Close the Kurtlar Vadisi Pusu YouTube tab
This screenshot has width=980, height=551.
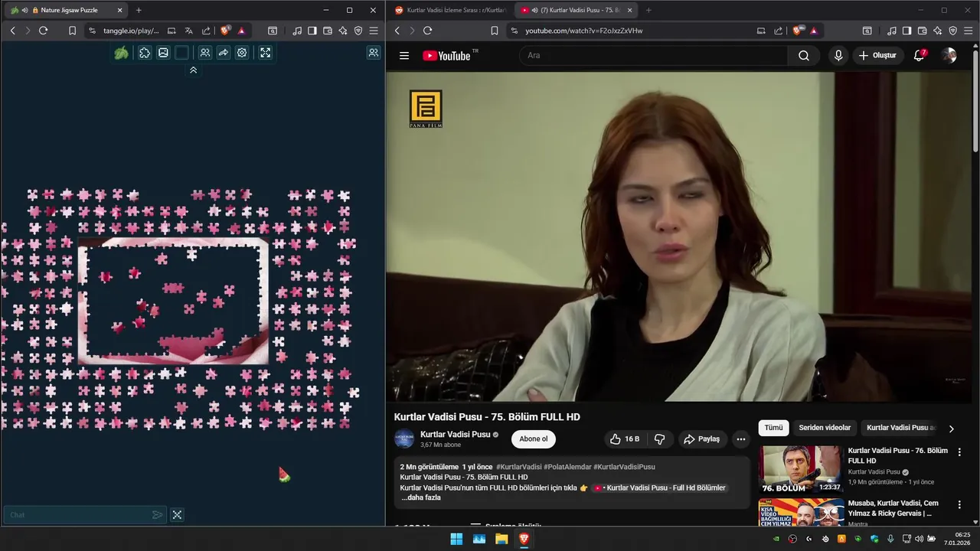click(629, 10)
